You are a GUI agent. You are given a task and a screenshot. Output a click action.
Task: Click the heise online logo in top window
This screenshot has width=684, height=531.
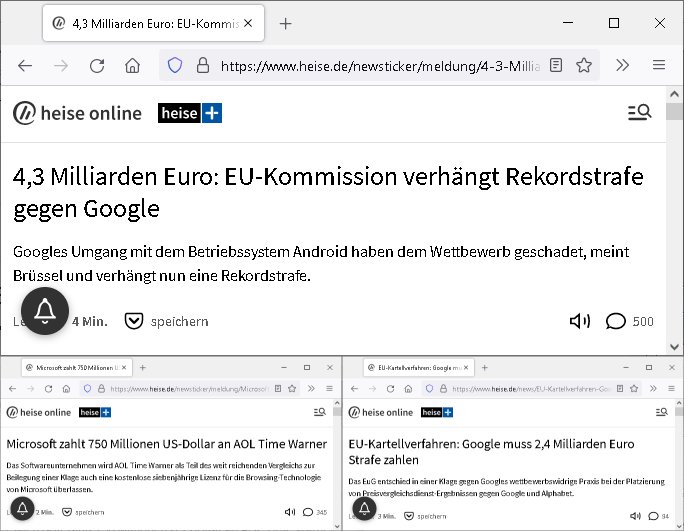(77, 113)
